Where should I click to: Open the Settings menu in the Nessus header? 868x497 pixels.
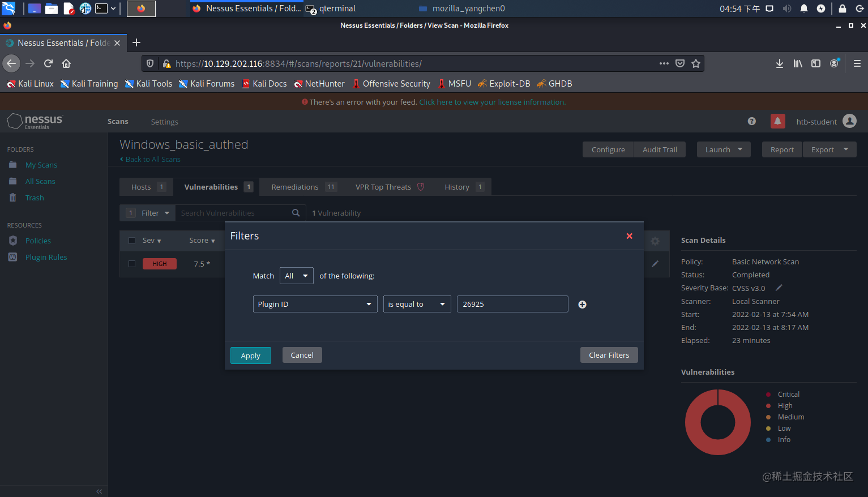point(165,122)
